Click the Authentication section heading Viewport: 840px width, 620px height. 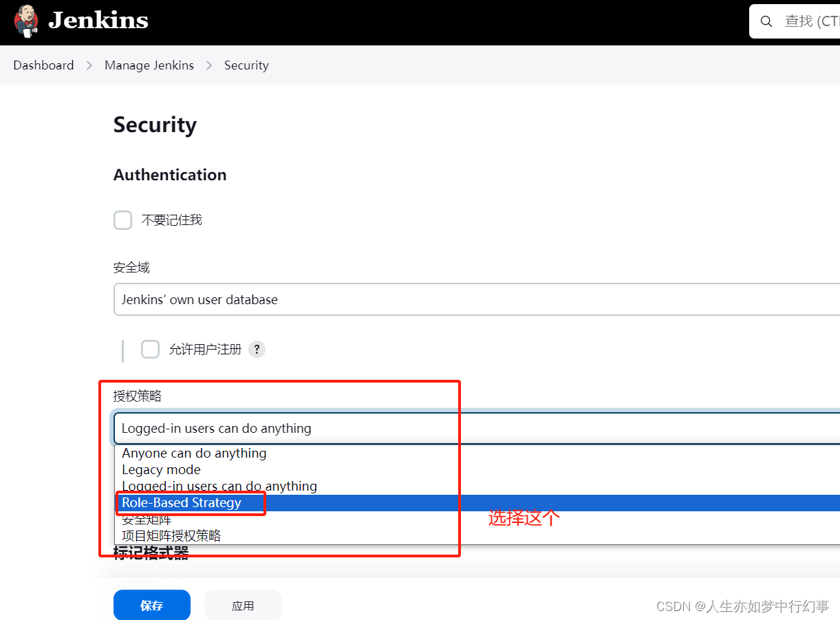(x=170, y=175)
